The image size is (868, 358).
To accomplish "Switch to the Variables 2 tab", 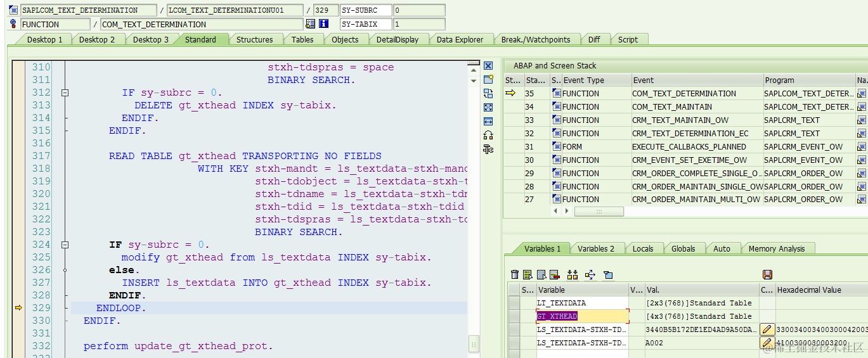I will pyautogui.click(x=596, y=248).
